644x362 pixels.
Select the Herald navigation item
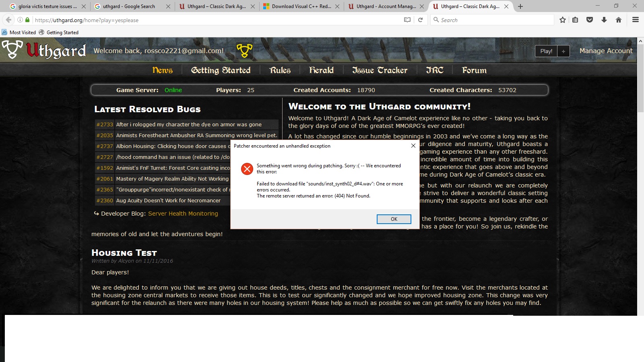(x=321, y=70)
